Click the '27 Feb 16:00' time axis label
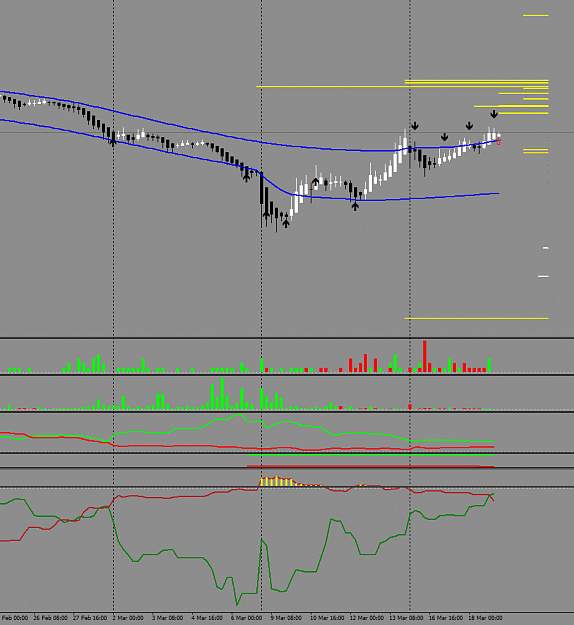 tap(90, 618)
